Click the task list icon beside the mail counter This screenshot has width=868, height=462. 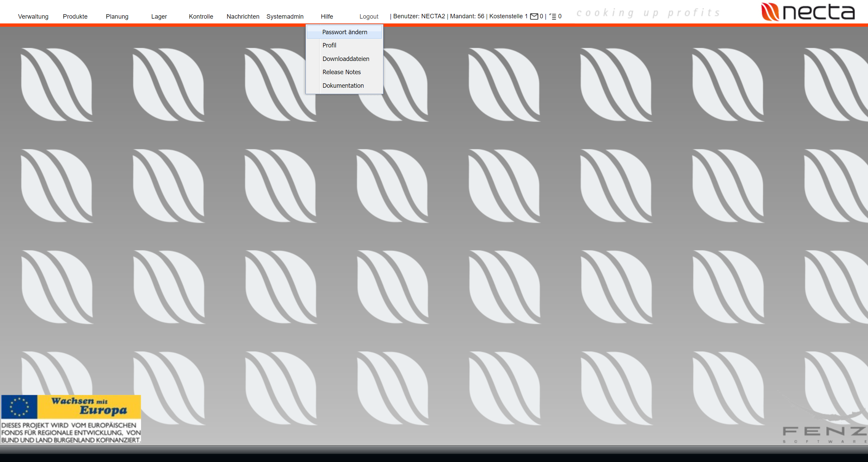pyautogui.click(x=553, y=16)
